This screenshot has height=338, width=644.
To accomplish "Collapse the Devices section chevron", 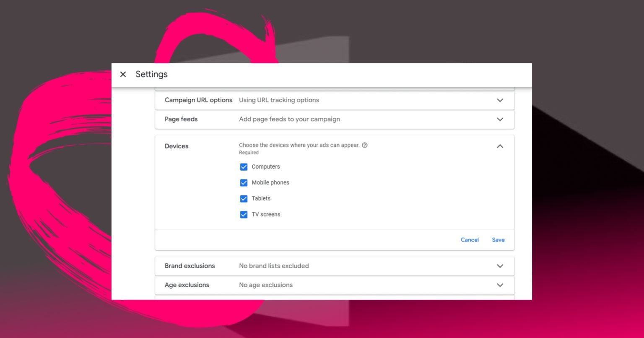I will 500,146.
